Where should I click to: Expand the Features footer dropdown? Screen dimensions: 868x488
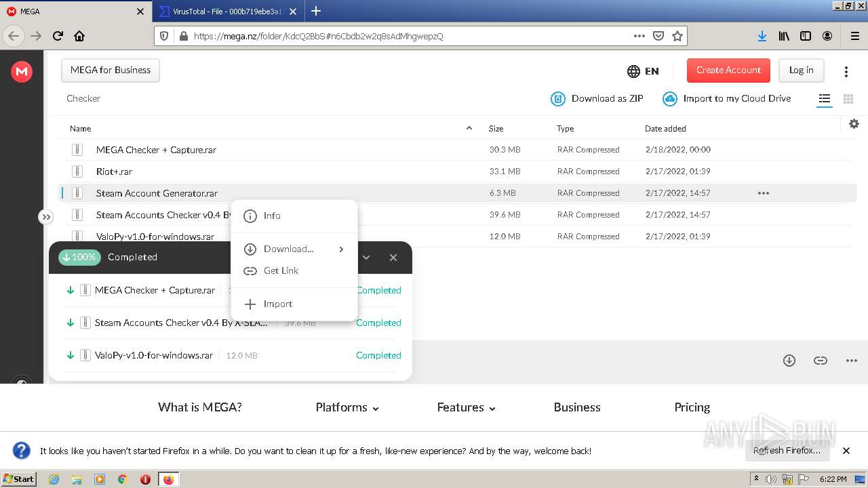point(467,407)
